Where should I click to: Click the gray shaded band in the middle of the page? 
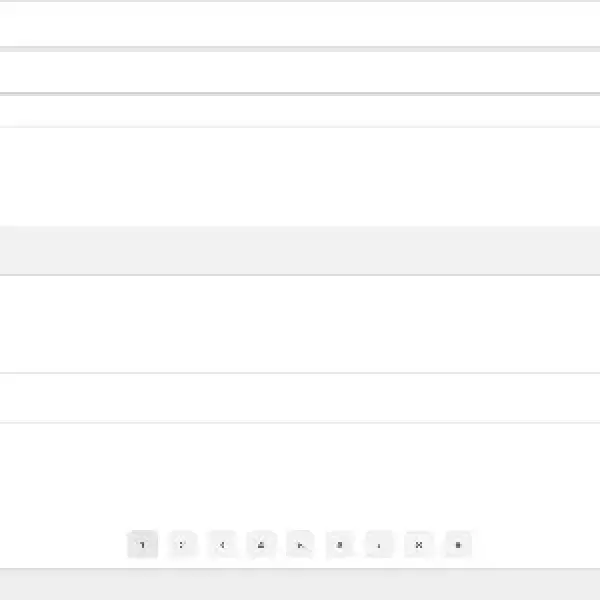point(300,250)
